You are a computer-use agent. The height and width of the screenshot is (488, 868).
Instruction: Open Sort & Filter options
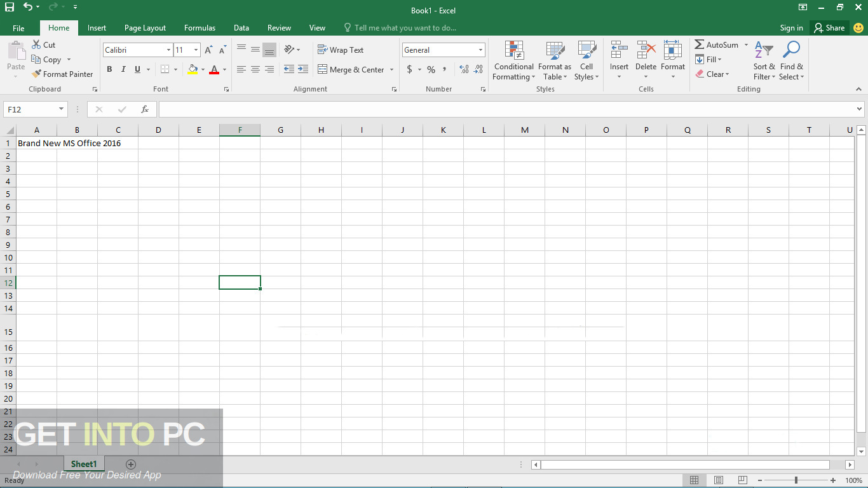764,61
